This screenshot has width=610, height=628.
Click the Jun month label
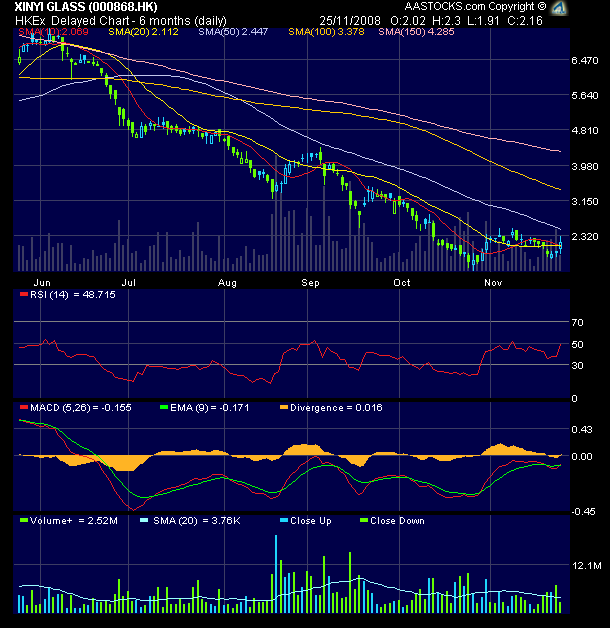point(42,283)
